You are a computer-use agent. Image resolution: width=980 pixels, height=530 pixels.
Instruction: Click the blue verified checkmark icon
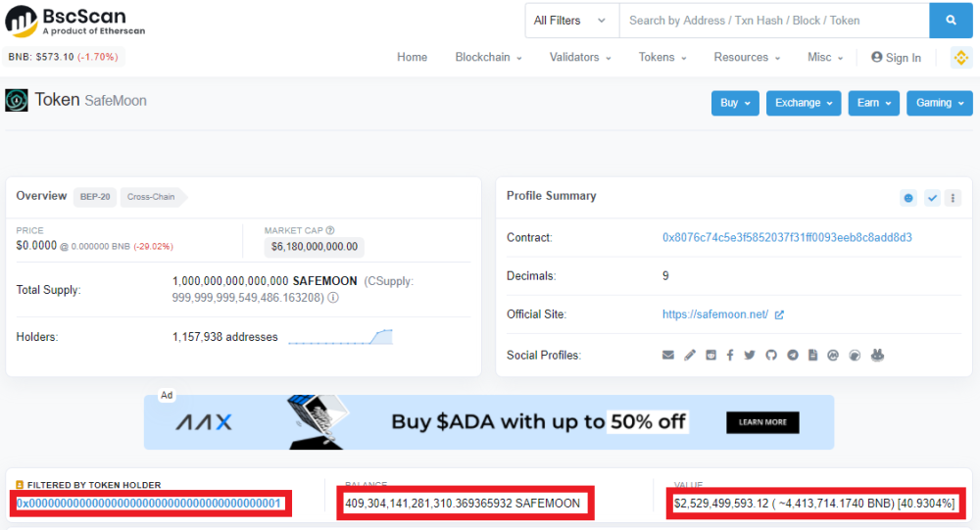[x=932, y=198]
